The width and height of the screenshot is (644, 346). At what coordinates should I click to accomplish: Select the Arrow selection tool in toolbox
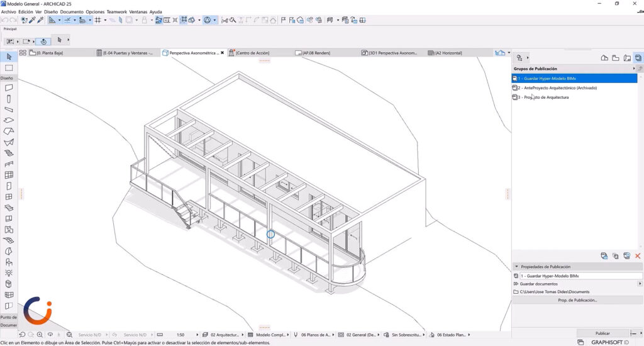click(x=9, y=57)
